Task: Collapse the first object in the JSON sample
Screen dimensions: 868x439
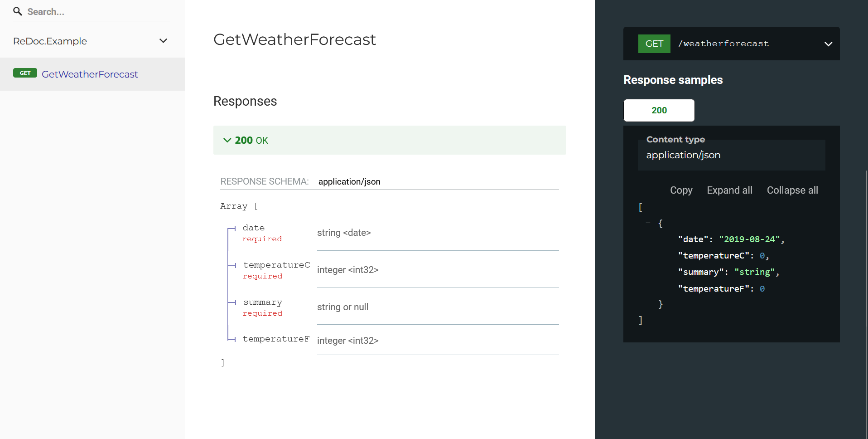Action: pyautogui.click(x=648, y=223)
